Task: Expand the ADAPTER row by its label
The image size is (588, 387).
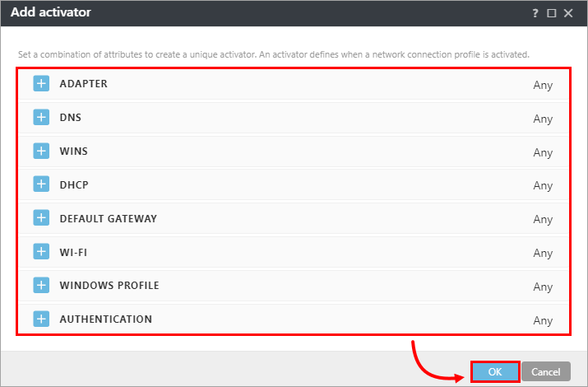Action: pyautogui.click(x=83, y=84)
